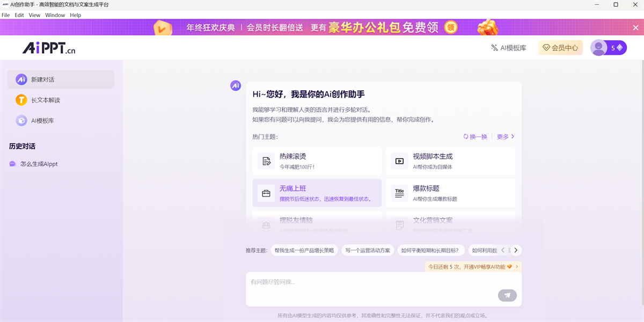
Task: Open 会员中心 membership center
Action: 560,48
